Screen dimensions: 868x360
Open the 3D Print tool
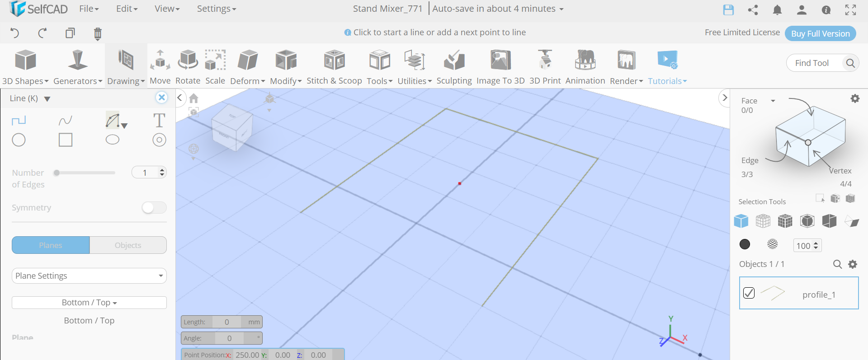click(545, 67)
